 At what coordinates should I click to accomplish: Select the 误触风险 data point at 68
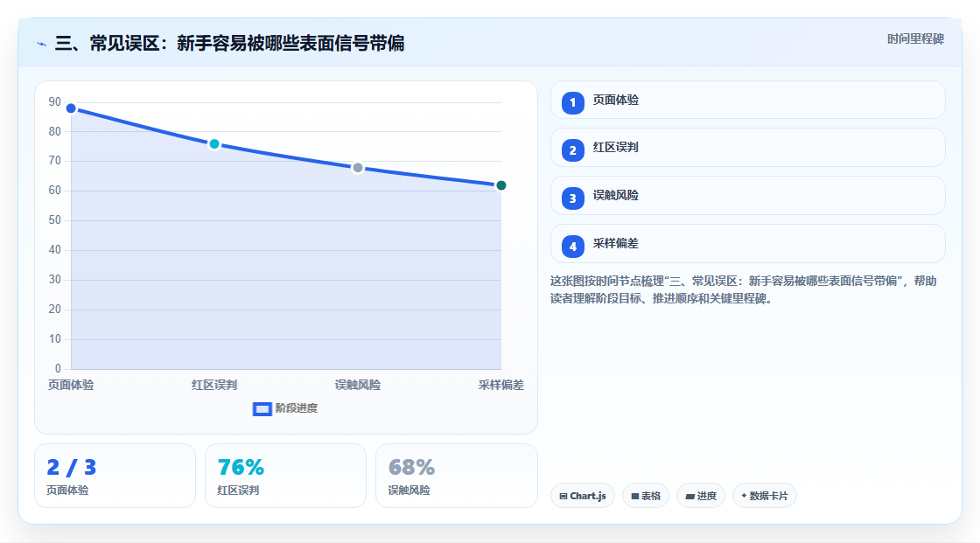[x=358, y=168]
